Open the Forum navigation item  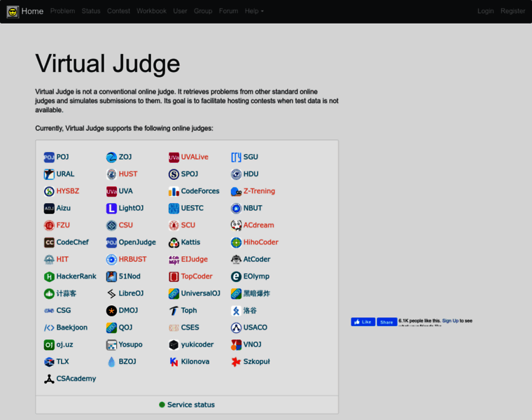coord(228,11)
